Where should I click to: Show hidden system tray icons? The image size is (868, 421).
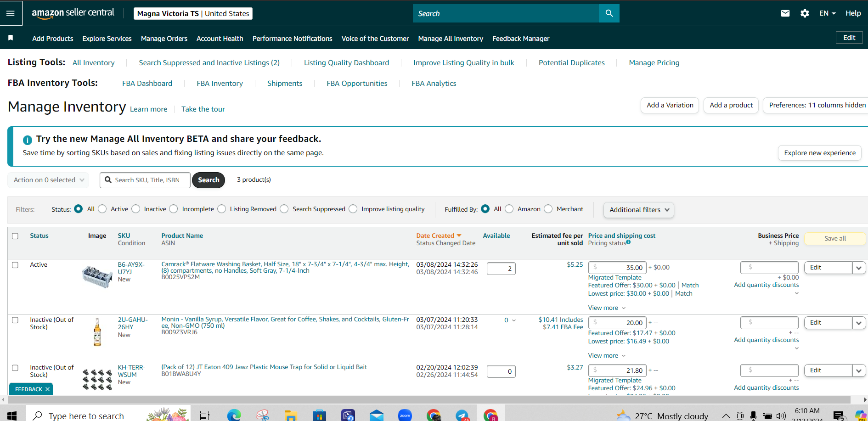pos(726,416)
